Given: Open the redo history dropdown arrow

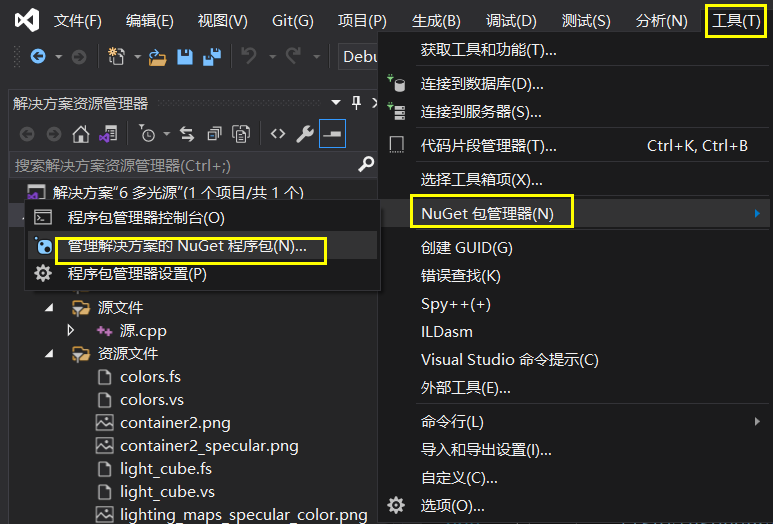Looking at the screenshot, I should [317, 57].
